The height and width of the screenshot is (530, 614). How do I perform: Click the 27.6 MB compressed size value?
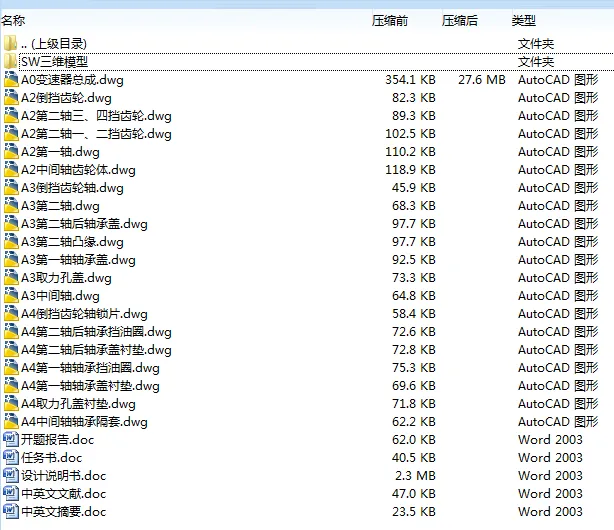tap(482, 80)
